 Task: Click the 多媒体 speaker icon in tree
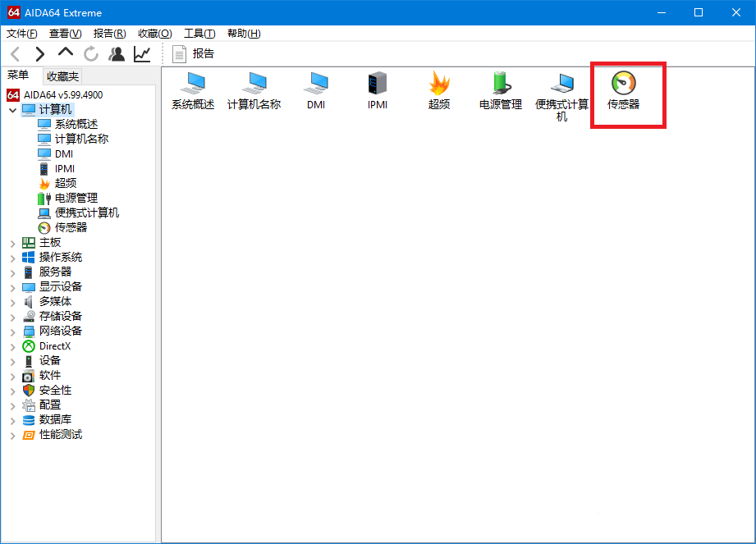pos(29,302)
